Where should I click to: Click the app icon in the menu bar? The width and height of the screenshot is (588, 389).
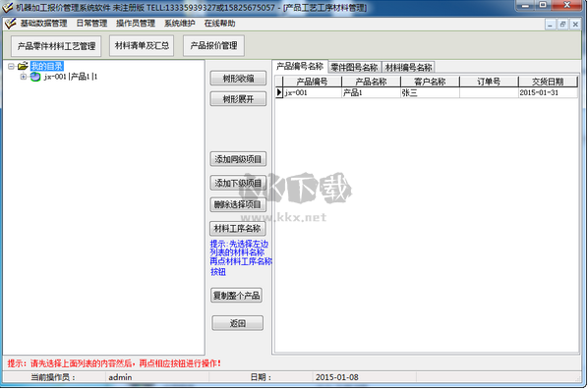[x=10, y=24]
